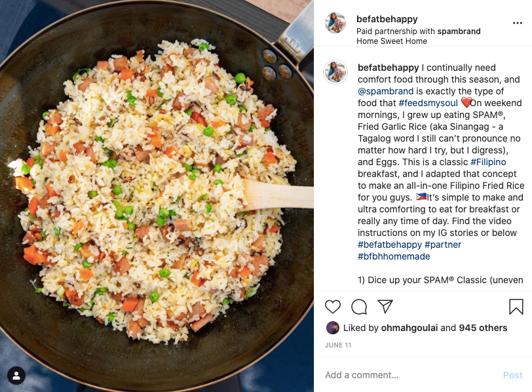The image size is (532, 392).
Task: View the 945 others who liked
Action: tap(483, 328)
